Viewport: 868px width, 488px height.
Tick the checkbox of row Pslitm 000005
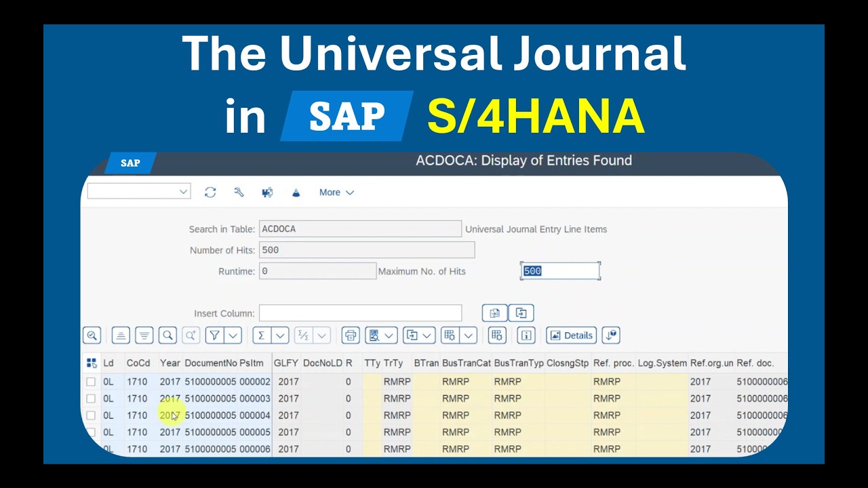point(91,432)
